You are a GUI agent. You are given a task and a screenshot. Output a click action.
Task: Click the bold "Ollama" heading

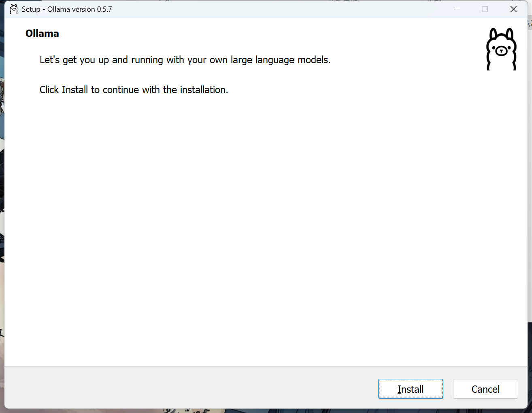coord(42,34)
